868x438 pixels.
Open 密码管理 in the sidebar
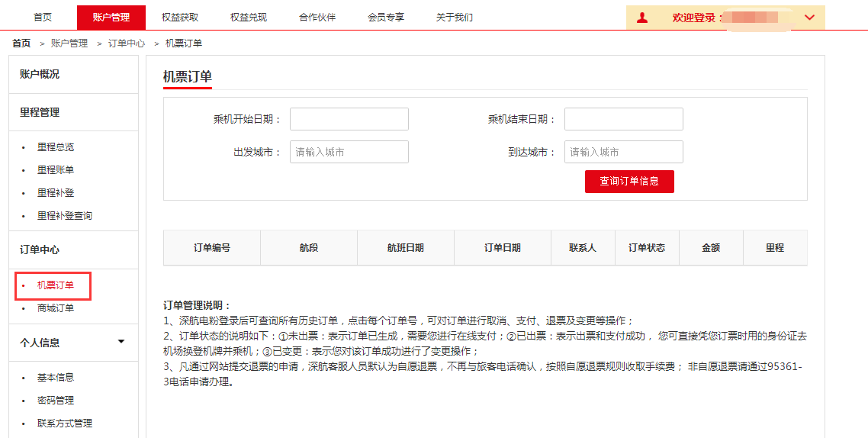tap(56, 401)
